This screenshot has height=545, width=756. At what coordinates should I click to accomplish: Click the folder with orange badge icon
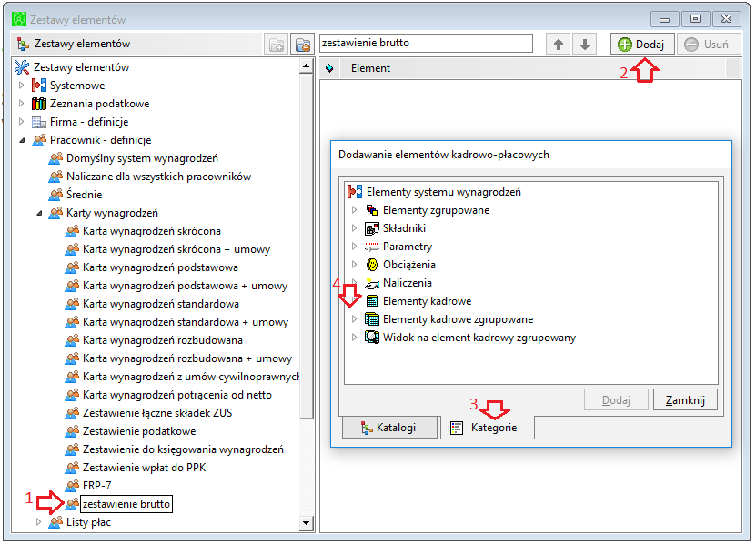(303, 45)
